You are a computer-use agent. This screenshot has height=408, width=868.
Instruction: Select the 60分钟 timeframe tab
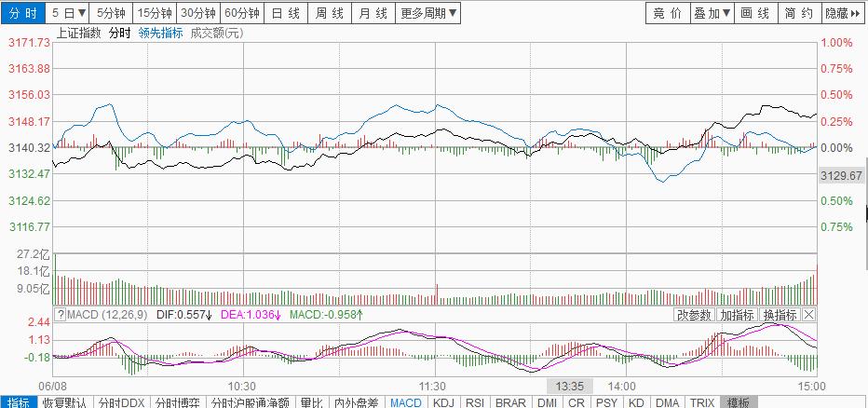click(x=242, y=13)
